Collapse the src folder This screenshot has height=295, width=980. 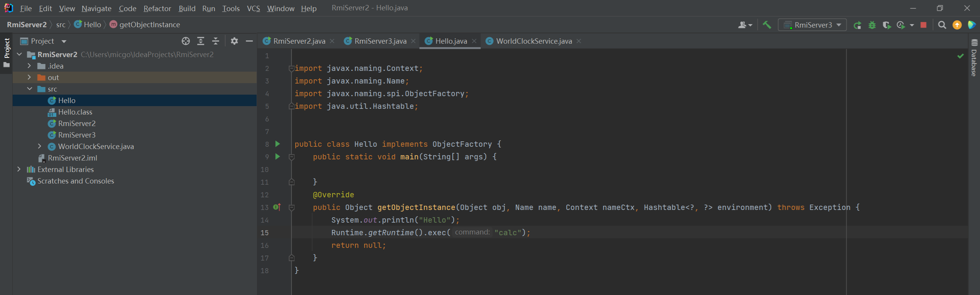click(29, 89)
